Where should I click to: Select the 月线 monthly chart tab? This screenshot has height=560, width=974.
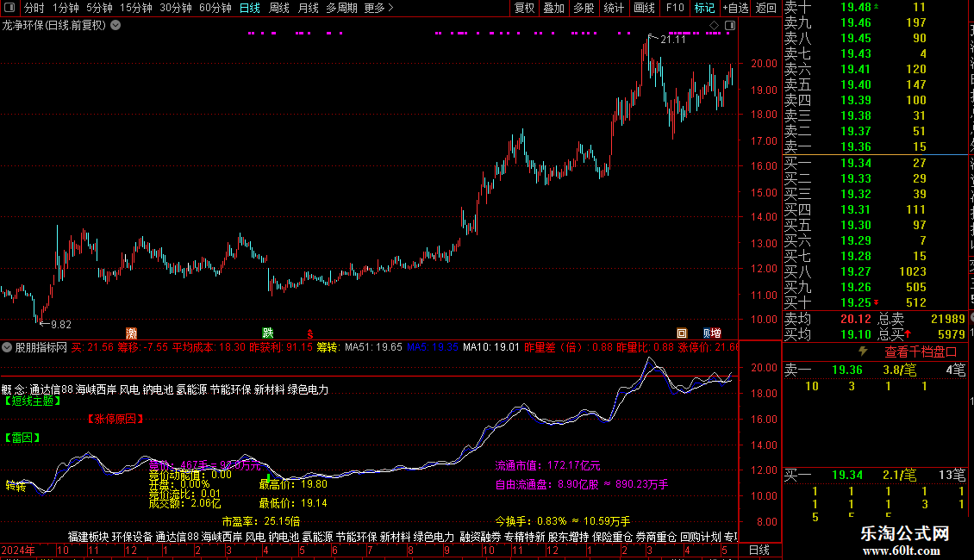[308, 8]
